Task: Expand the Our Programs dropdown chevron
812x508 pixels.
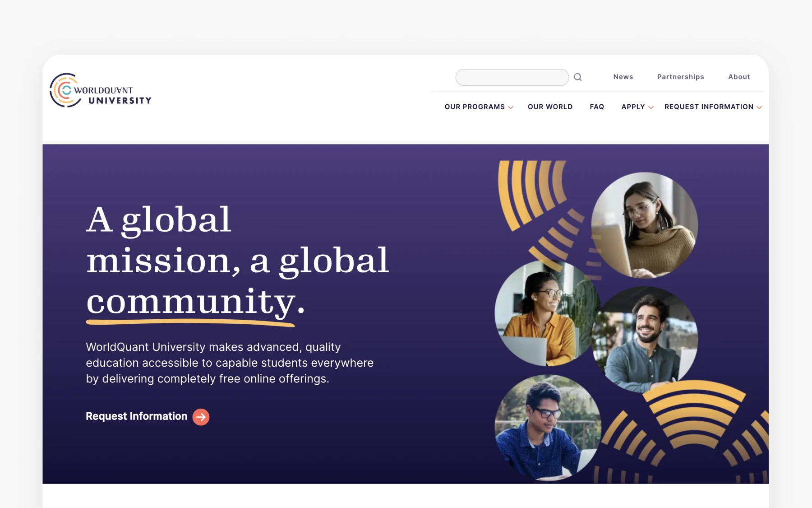Action: tap(511, 107)
